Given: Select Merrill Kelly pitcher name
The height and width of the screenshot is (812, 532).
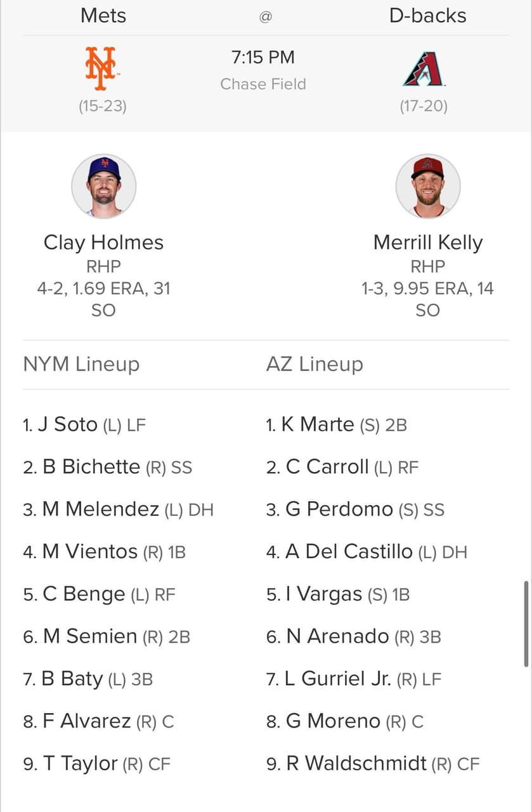Looking at the screenshot, I should coord(428,242).
